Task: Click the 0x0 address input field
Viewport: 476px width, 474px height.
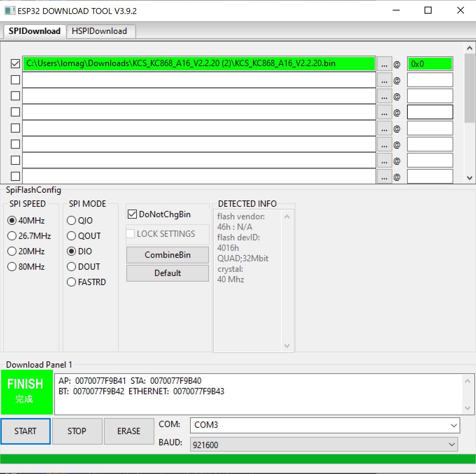Action: coord(430,64)
